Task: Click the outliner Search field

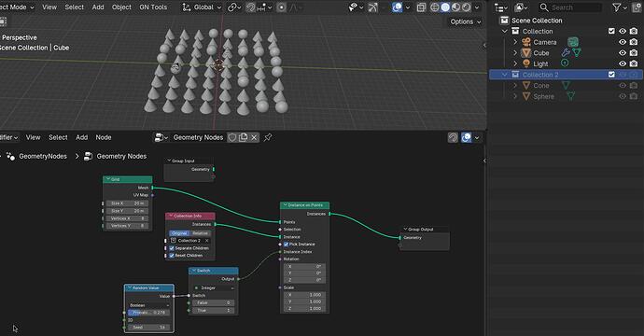Action: point(569,7)
